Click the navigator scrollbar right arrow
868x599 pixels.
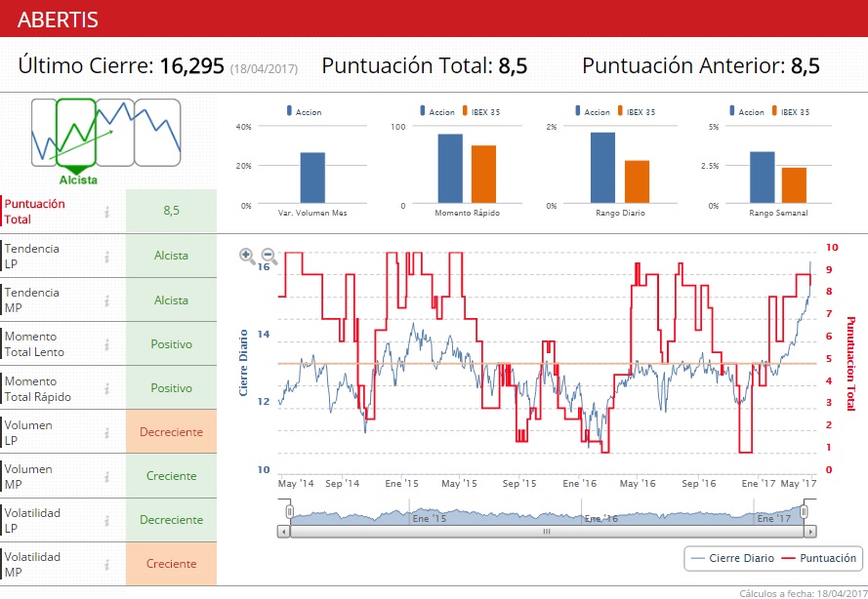(x=810, y=532)
